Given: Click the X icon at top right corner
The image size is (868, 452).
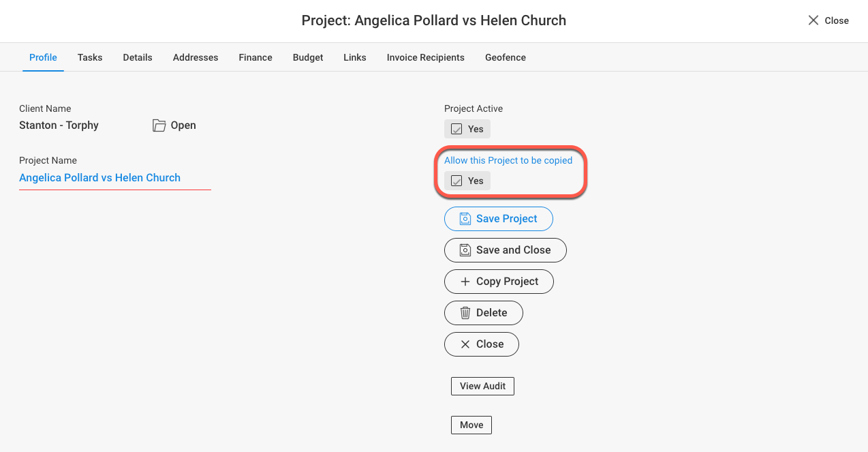Looking at the screenshot, I should coord(813,20).
